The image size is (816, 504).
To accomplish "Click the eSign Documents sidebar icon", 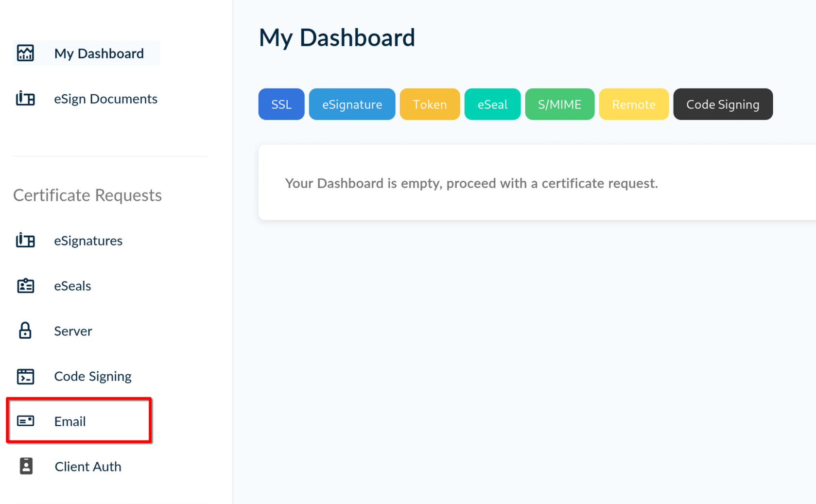I will point(25,99).
